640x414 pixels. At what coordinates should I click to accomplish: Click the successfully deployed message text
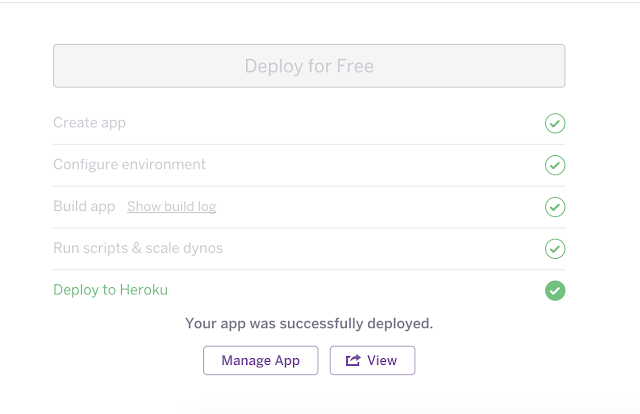(309, 324)
